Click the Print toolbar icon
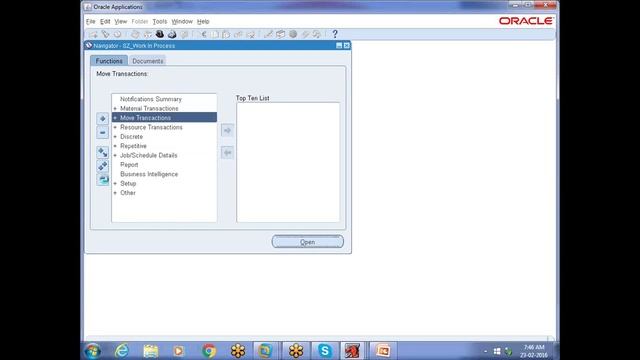The width and height of the screenshot is (640, 360). pyautogui.click(x=172, y=34)
